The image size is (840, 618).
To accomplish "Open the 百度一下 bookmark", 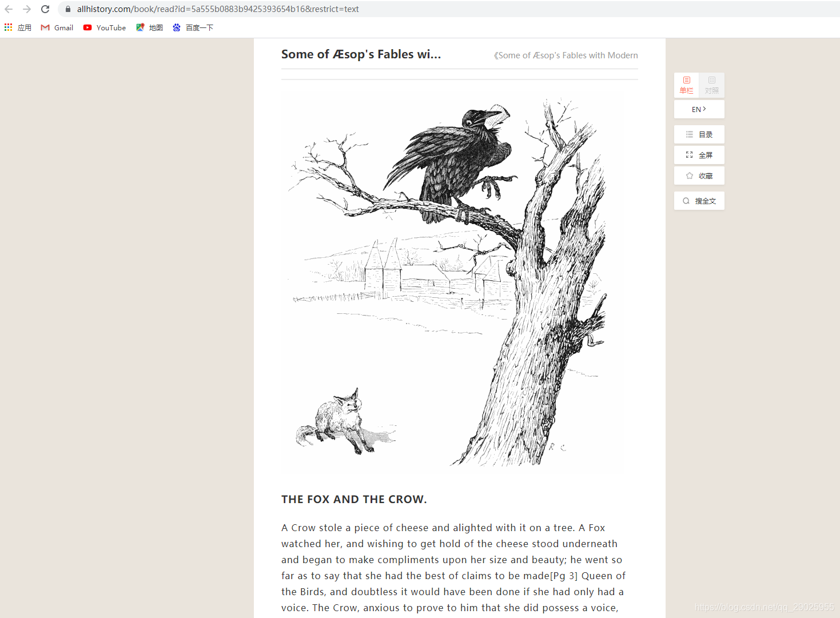I will click(193, 27).
